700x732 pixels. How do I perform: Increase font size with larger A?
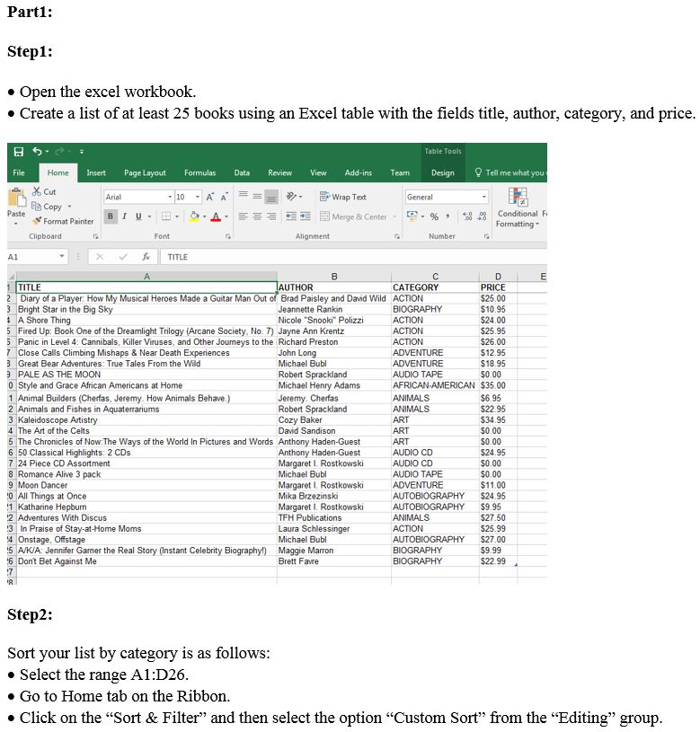click(210, 197)
